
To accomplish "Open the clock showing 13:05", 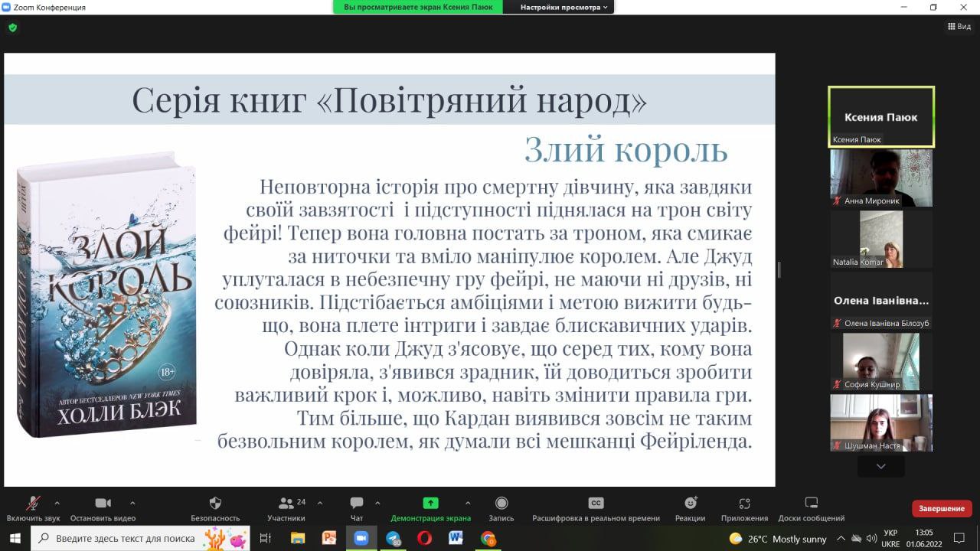I will point(924,538).
